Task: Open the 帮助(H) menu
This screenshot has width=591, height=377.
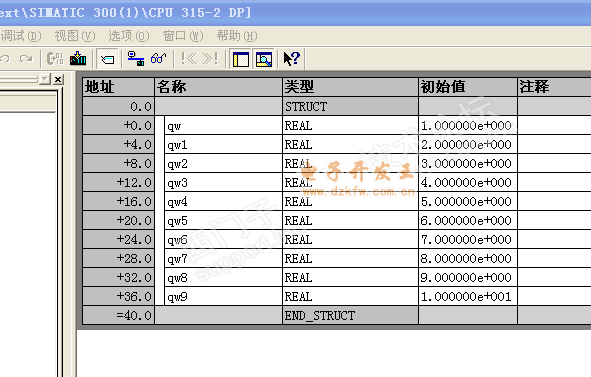Action: click(x=237, y=36)
